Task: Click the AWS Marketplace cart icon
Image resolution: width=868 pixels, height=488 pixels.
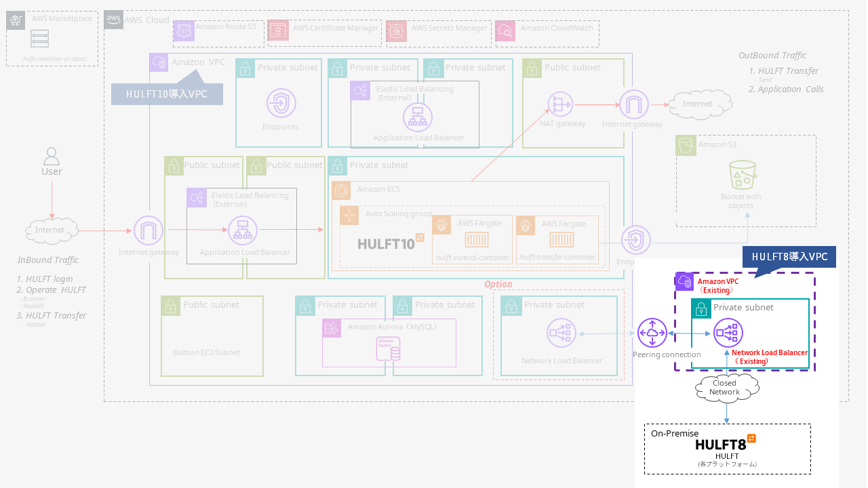Action: (15, 19)
